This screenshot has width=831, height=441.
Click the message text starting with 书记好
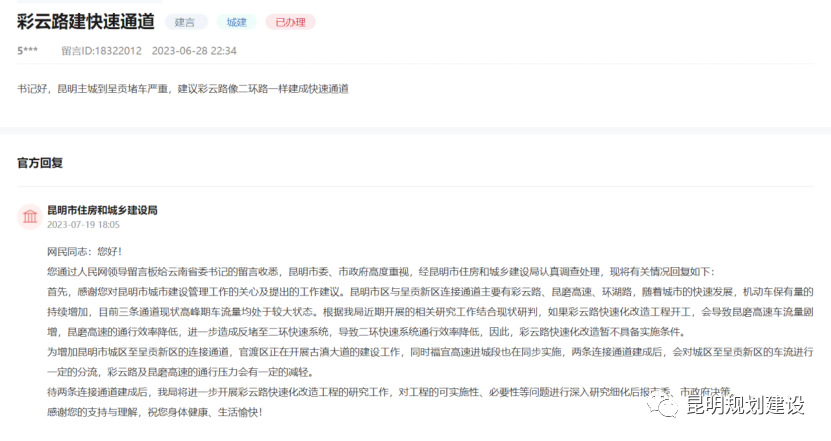coord(182,89)
